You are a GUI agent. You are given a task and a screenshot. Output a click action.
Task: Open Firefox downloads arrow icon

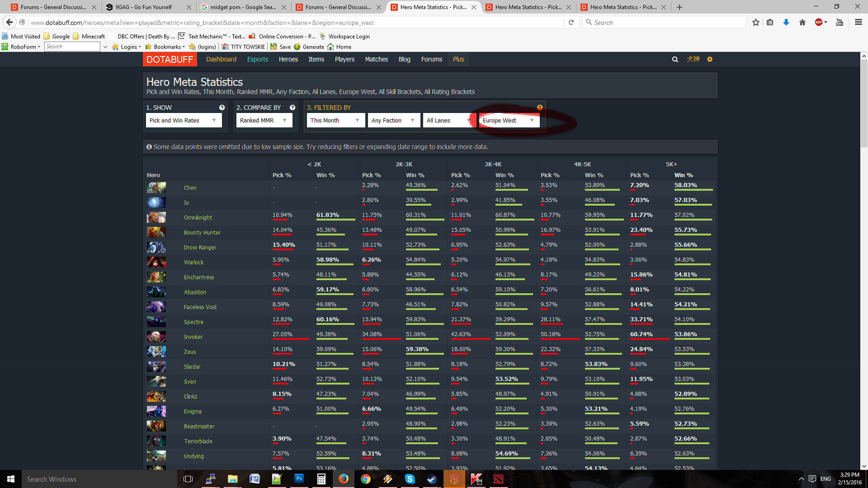[x=786, y=22]
